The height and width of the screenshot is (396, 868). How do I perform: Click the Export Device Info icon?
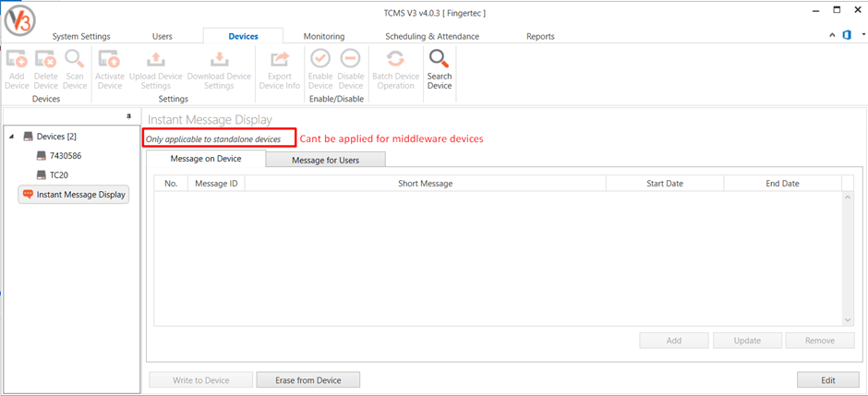(279, 61)
